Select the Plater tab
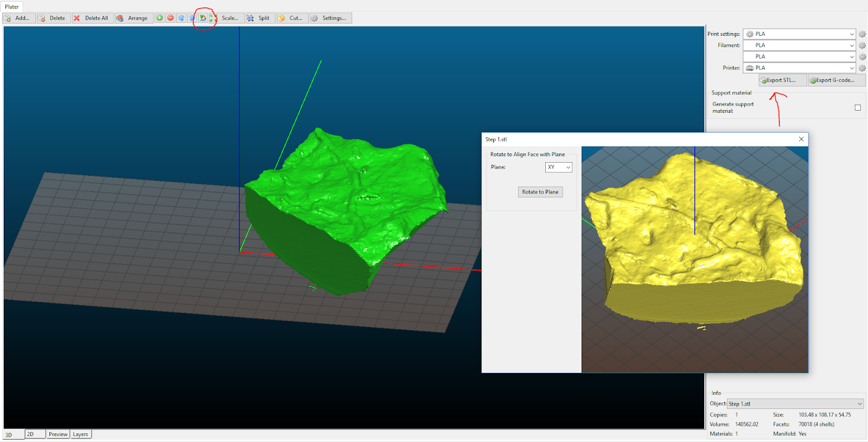The image size is (868, 442). click(12, 7)
